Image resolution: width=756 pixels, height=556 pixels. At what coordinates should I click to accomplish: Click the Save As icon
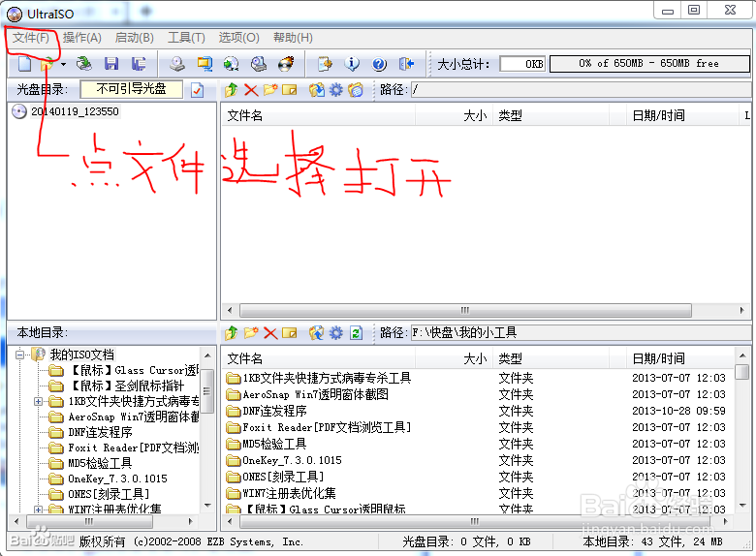coord(139,64)
